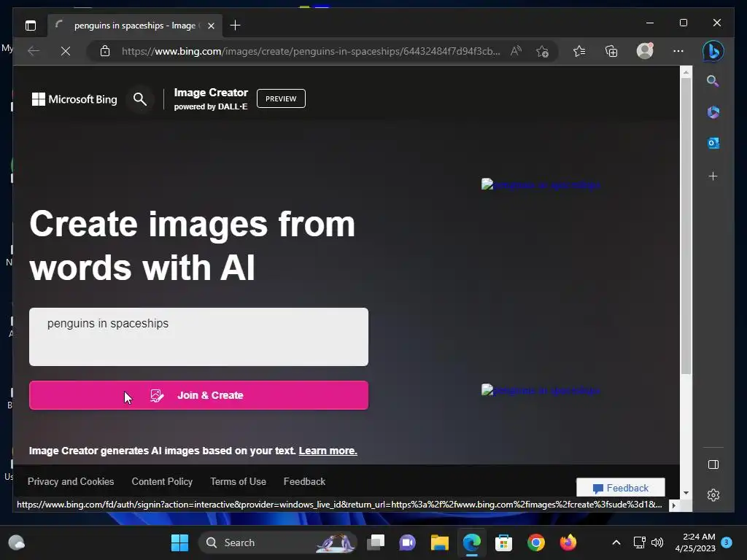Open Edge Settings and more menu

pyautogui.click(x=678, y=51)
